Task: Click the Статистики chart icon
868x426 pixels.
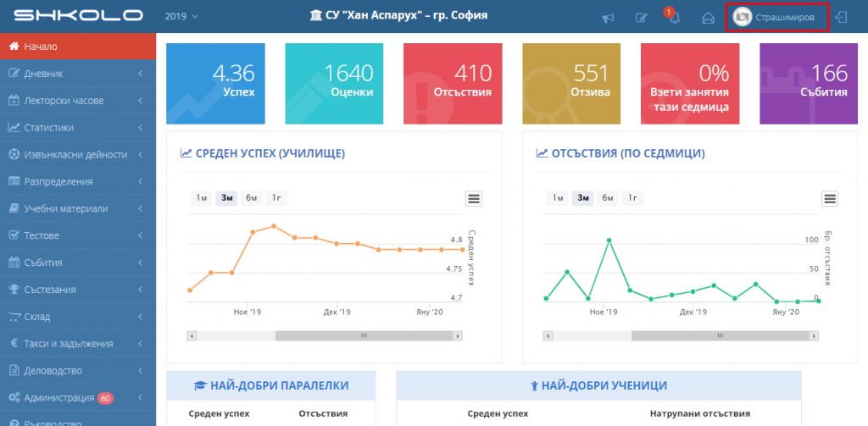Action: [x=14, y=128]
